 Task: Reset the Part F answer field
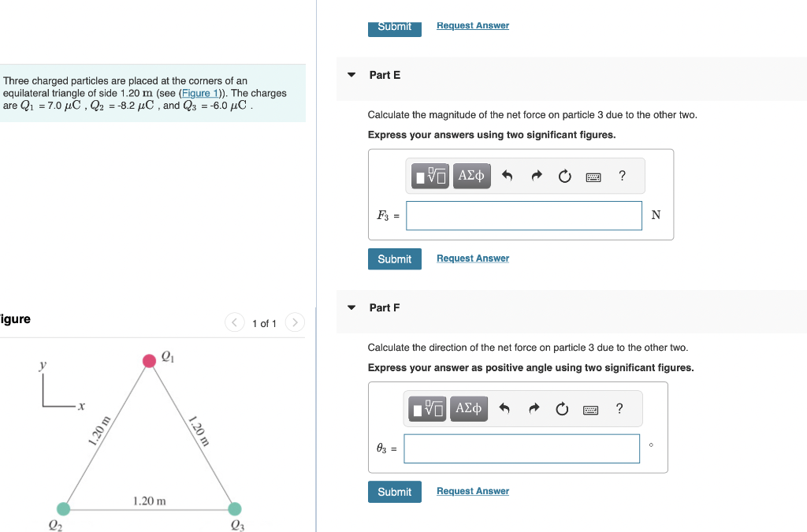[x=561, y=408]
